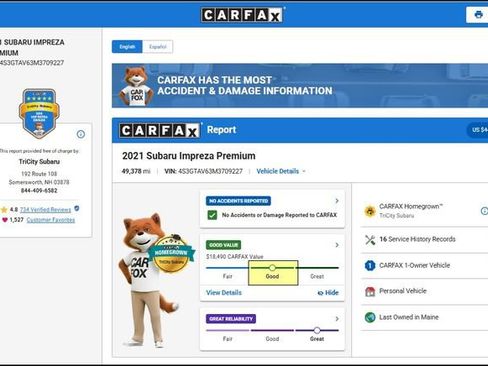Click the dealer Top Rated shield badge
488x366 pixels.
(x=39, y=113)
